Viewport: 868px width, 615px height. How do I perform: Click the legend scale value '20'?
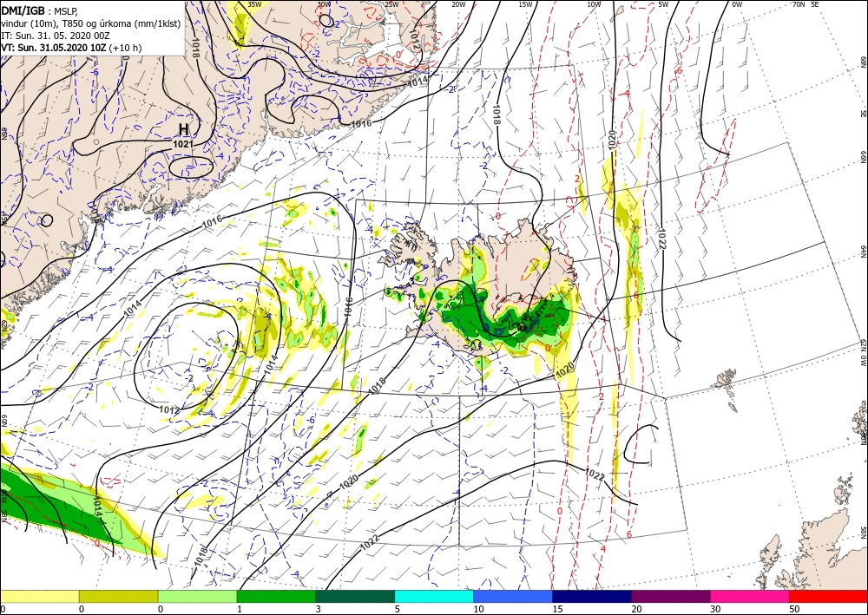tap(636, 609)
